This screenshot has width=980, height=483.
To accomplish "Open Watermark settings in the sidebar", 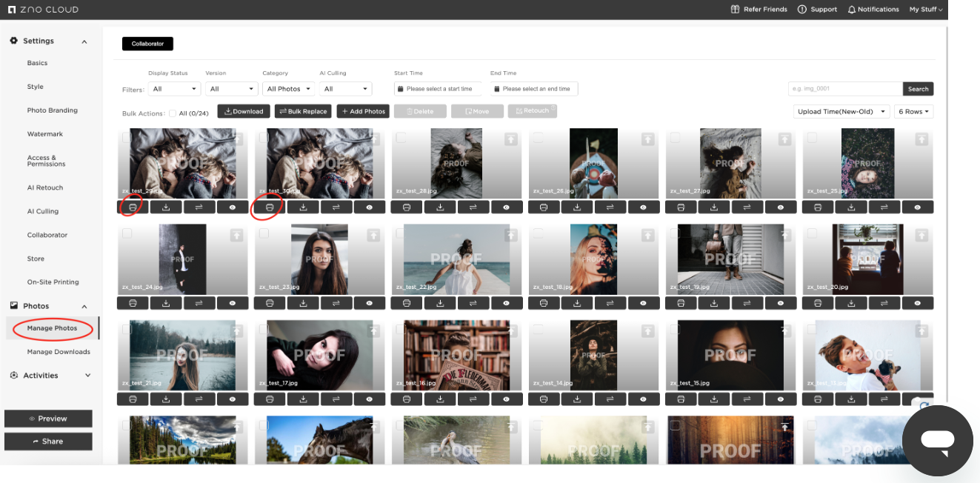I will [45, 134].
